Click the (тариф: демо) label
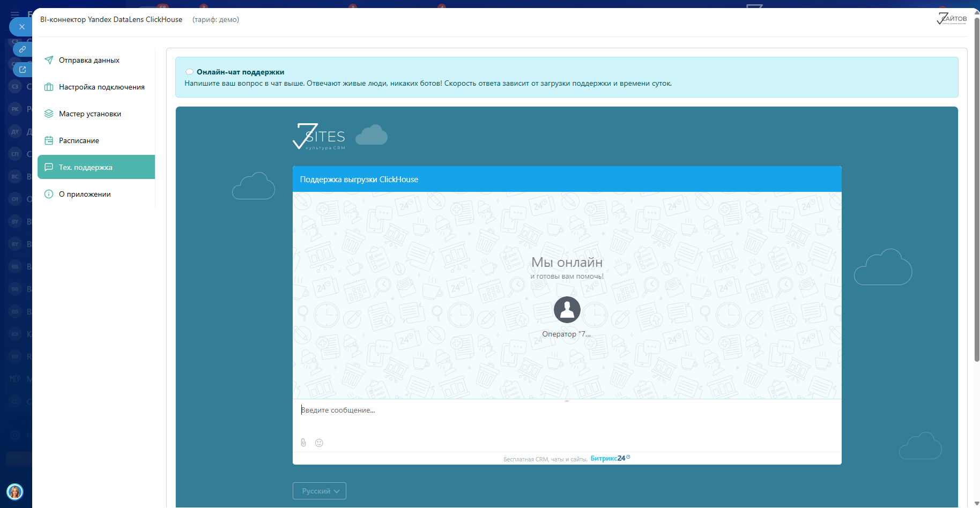980x508 pixels. point(216,20)
